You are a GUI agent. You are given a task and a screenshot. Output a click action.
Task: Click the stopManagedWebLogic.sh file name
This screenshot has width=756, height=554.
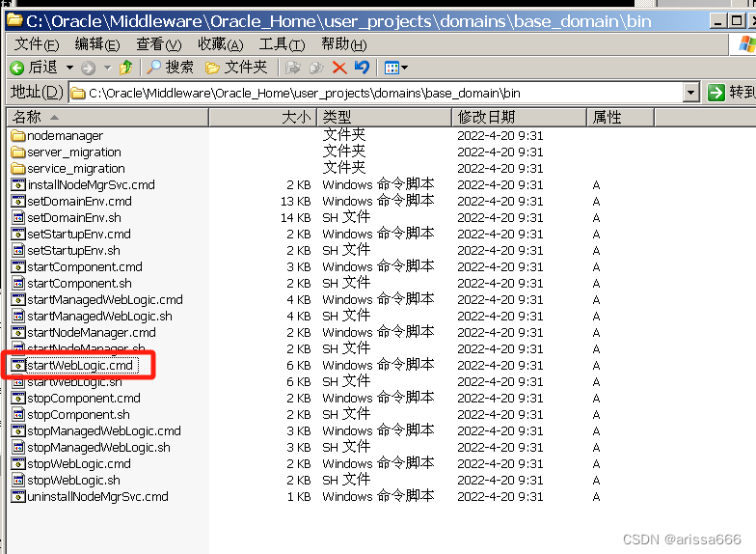point(98,448)
